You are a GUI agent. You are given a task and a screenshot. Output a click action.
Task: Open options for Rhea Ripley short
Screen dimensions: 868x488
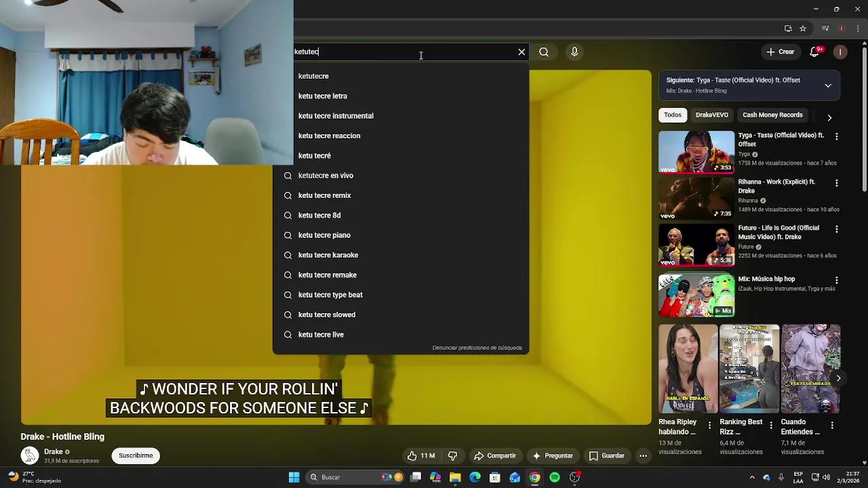[x=709, y=426]
